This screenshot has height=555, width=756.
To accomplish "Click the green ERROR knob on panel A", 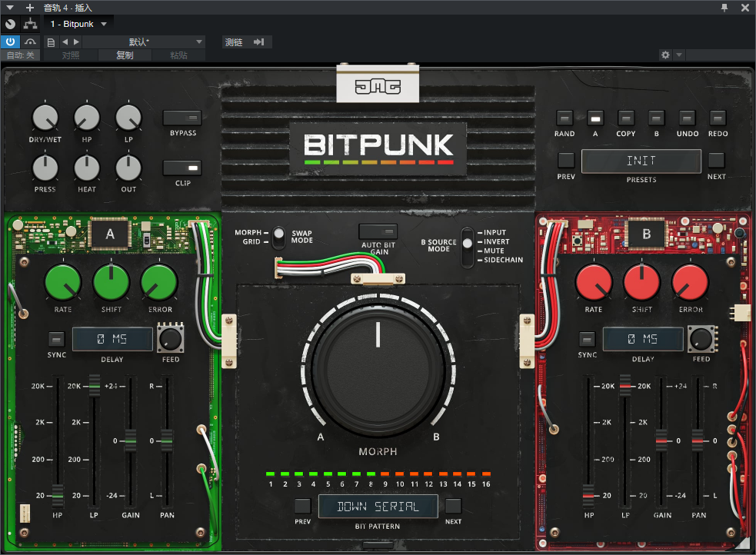I will coord(159,283).
